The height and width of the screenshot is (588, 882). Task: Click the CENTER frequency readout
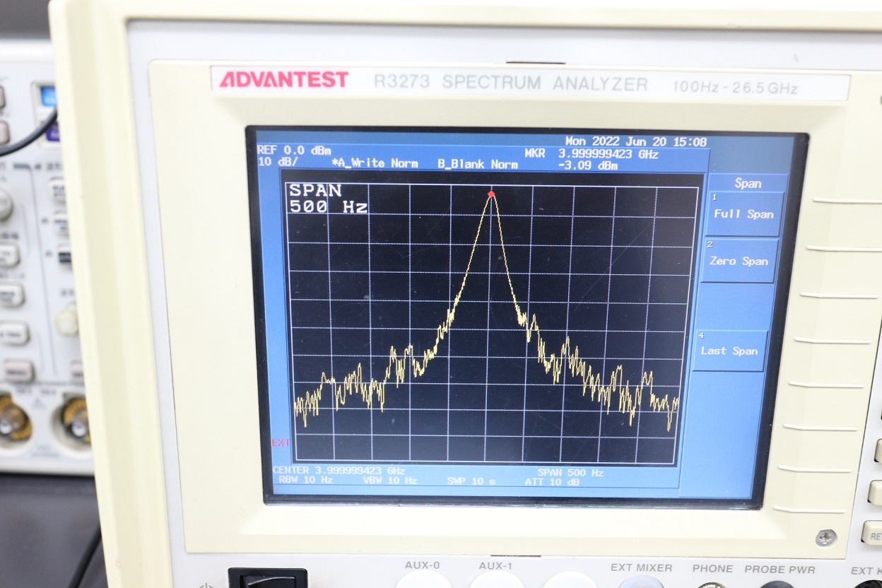(x=339, y=471)
